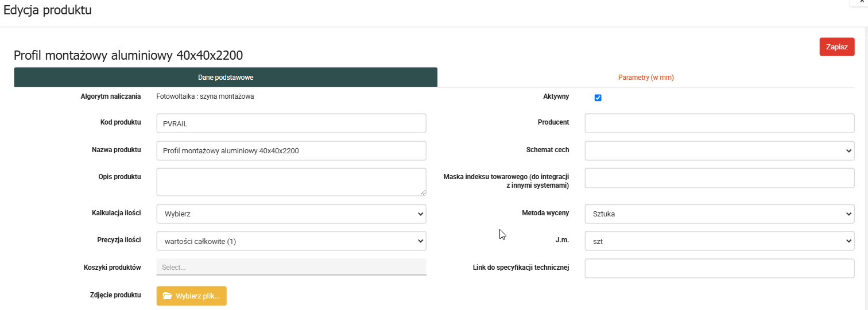Close the Edycja produktu dialog
The image size is (868, 310).
[x=862, y=2]
